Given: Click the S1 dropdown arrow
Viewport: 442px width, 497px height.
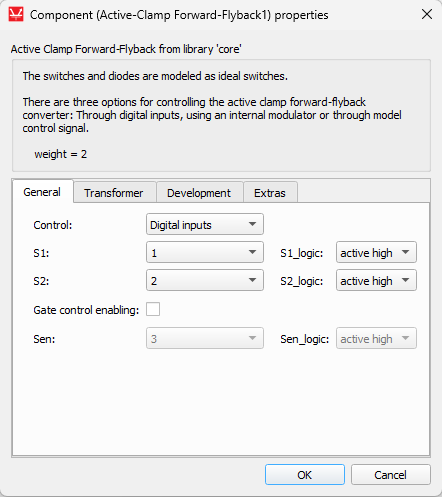Looking at the screenshot, I should tap(252, 252).
